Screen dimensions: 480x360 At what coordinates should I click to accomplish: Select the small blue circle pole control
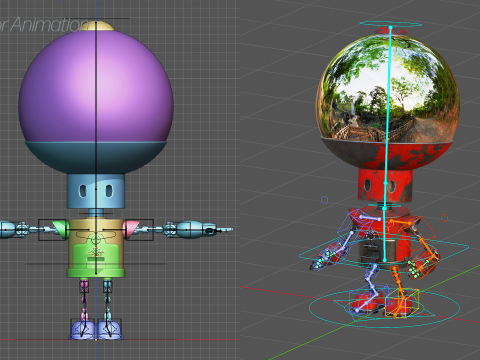(324, 200)
